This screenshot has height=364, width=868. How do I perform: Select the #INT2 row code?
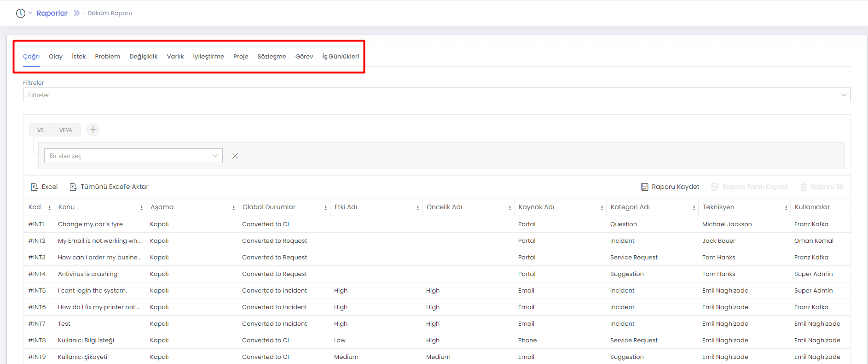tap(37, 241)
